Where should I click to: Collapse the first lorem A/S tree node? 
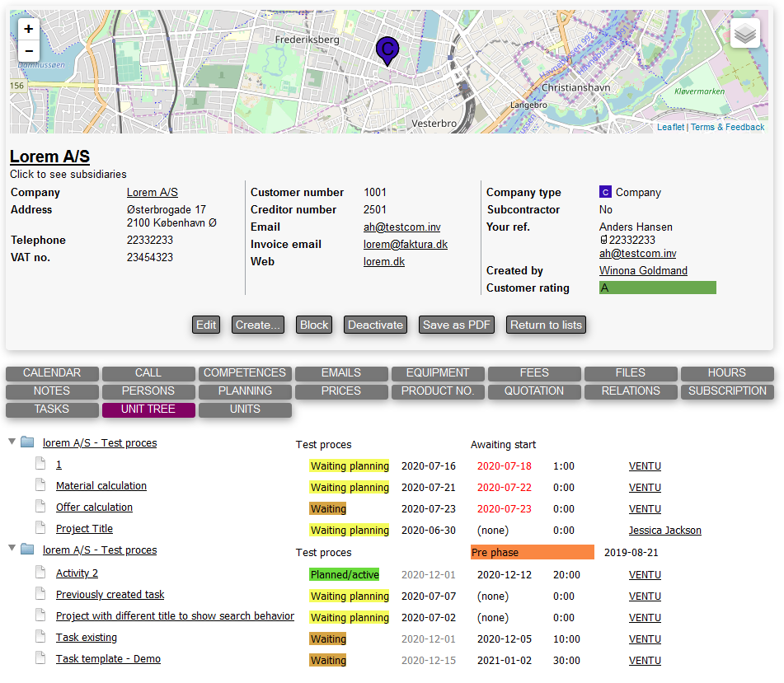(x=12, y=442)
